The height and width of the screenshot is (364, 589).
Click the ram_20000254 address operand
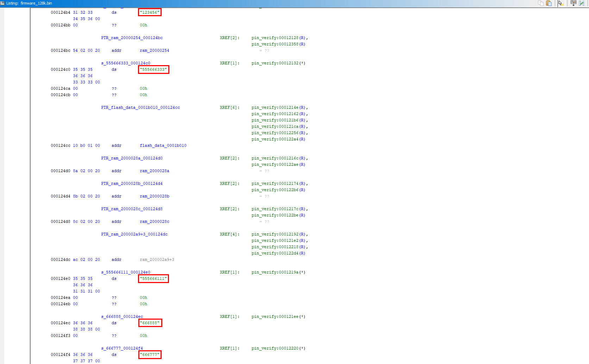(154, 51)
